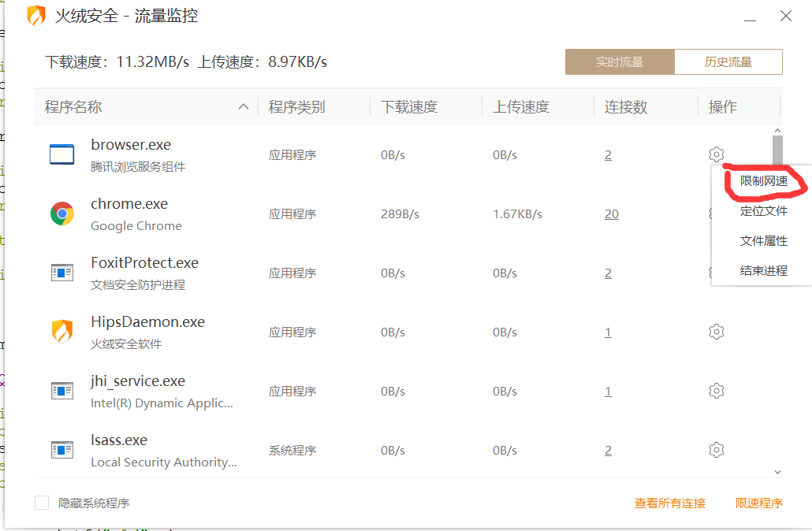Click the sort arrow on 程序名称 column

(x=244, y=106)
